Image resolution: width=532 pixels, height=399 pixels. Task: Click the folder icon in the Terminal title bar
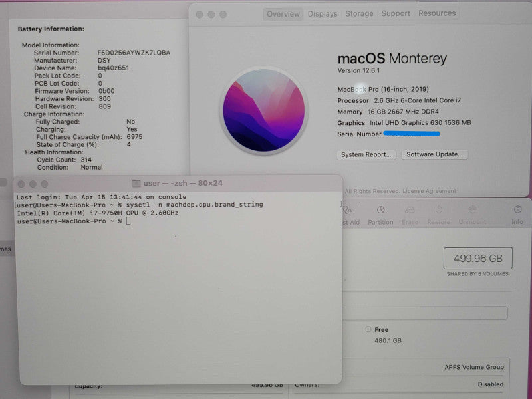click(x=136, y=184)
